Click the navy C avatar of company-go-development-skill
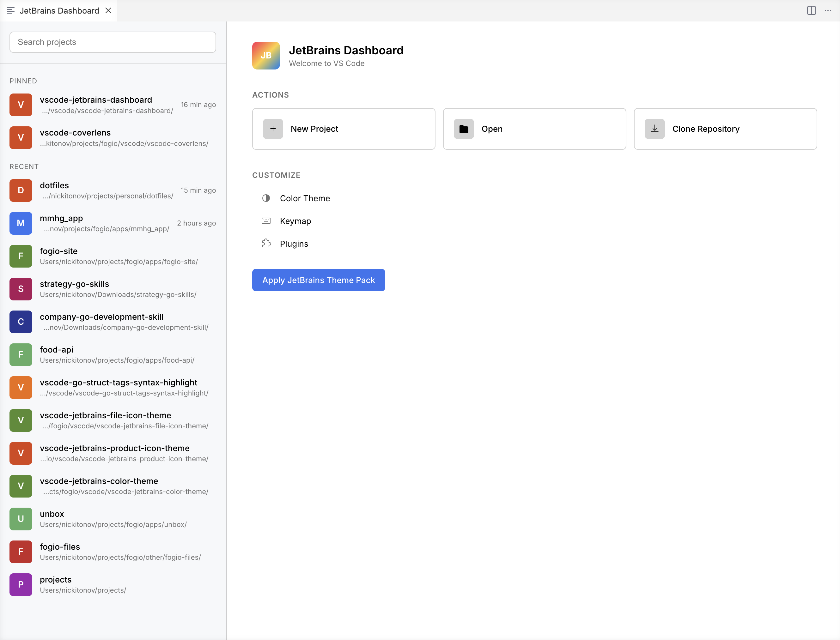840x640 pixels. pyautogui.click(x=21, y=322)
